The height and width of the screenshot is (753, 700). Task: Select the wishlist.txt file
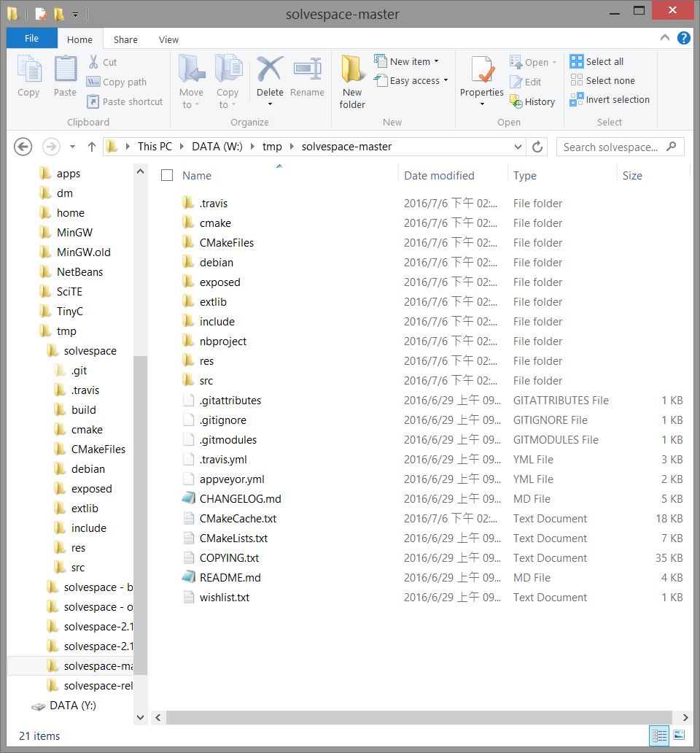(x=224, y=597)
